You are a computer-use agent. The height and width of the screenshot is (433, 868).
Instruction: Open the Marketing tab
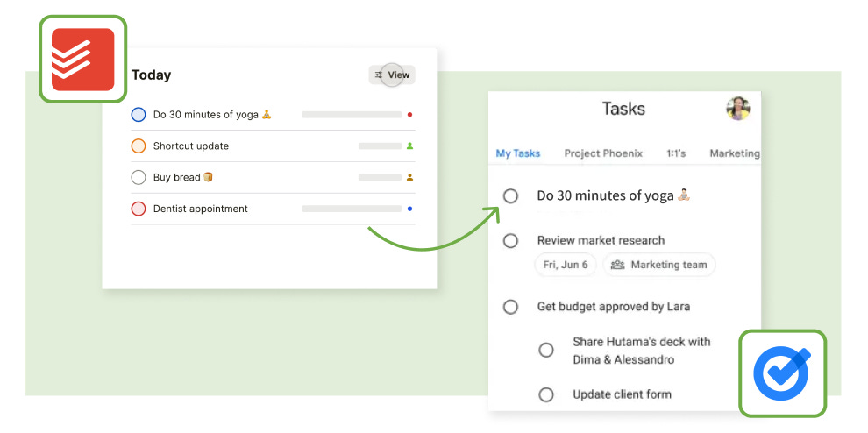click(735, 153)
